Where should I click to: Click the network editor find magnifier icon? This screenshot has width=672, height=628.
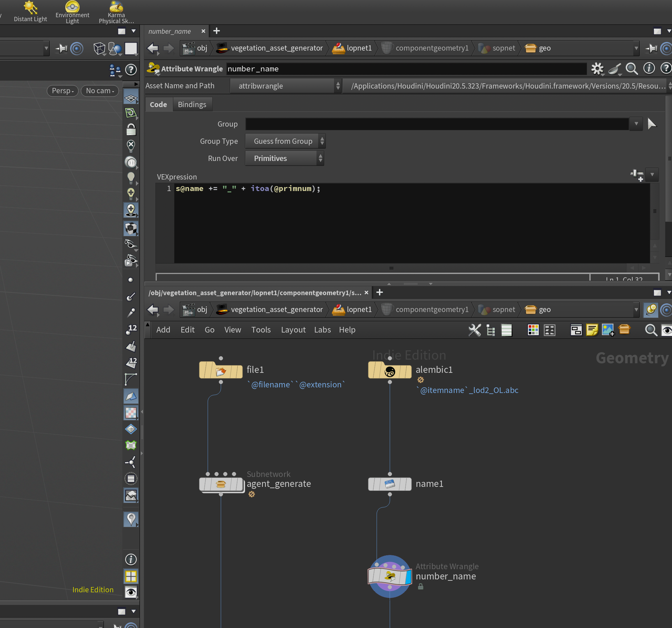tap(651, 330)
